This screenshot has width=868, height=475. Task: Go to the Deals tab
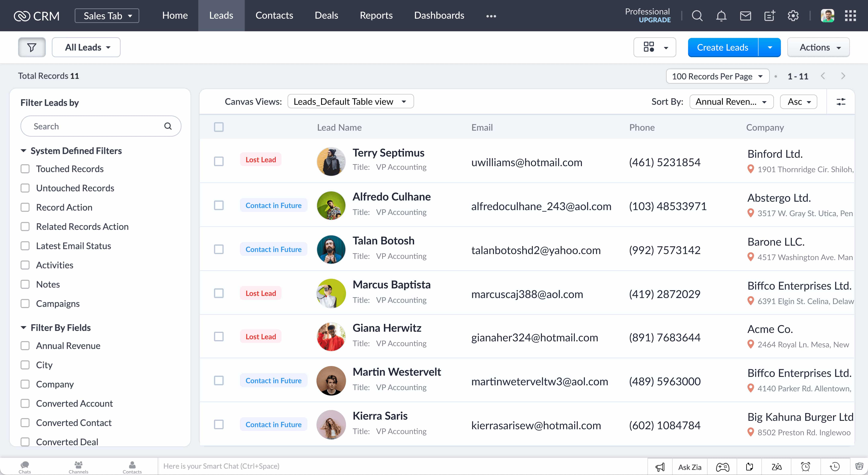pyautogui.click(x=326, y=15)
